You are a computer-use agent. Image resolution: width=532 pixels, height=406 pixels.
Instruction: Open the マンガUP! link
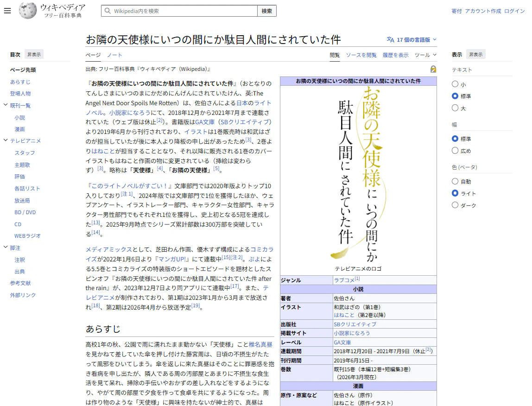171,259
